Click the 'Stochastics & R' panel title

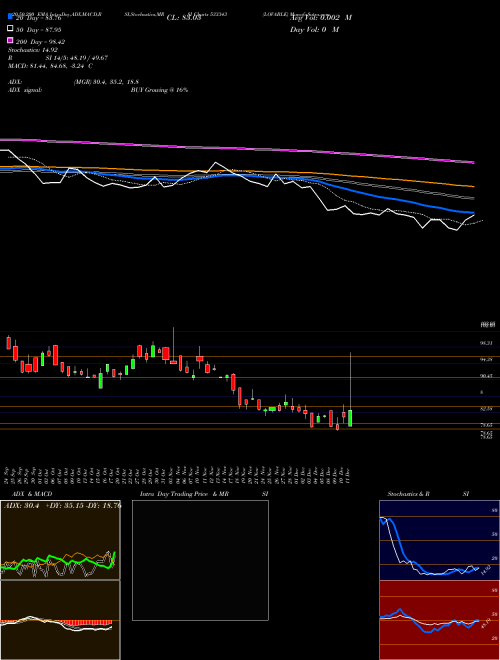408,494
